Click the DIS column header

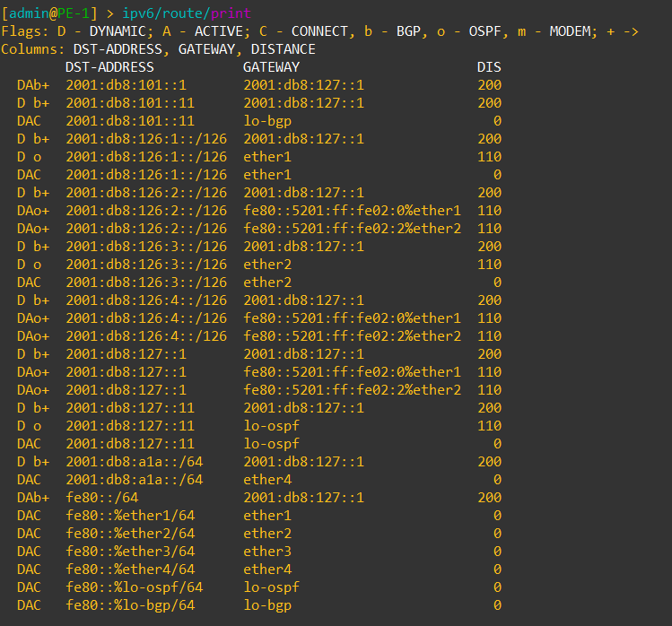pos(489,67)
